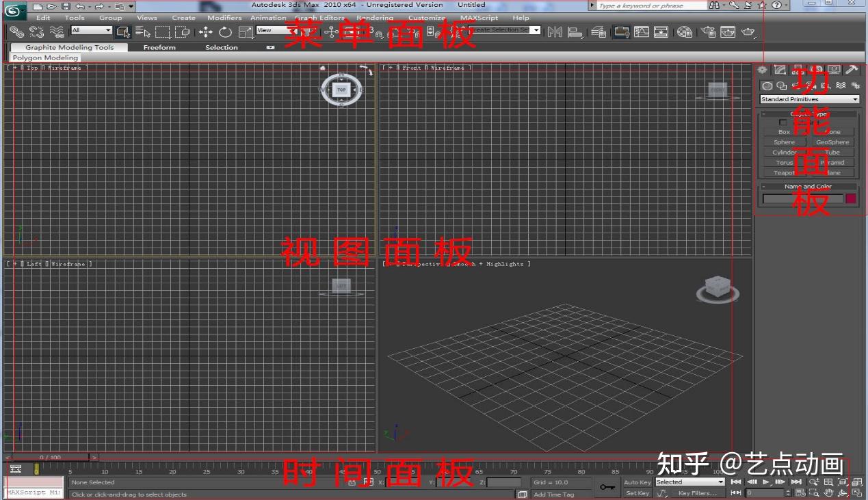Open the Manage Layers dialog icon
The image size is (868, 500).
point(599,31)
